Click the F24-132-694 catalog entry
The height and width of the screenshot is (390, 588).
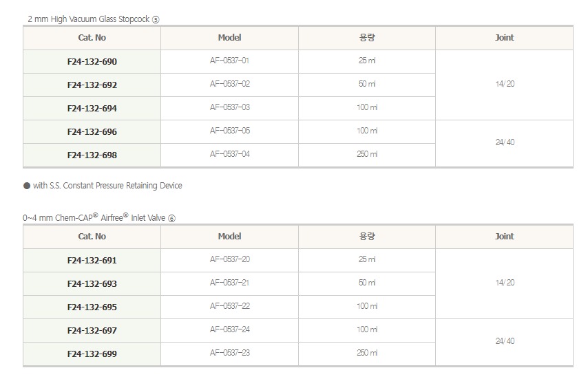[92, 109]
